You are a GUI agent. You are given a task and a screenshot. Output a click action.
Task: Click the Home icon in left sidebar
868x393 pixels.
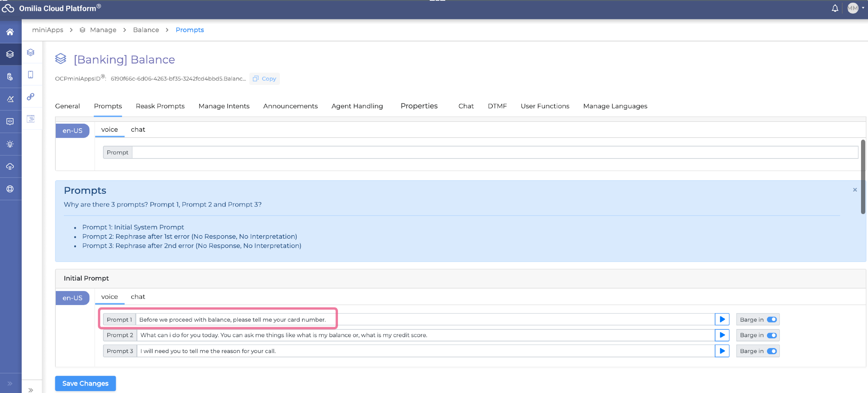[10, 32]
